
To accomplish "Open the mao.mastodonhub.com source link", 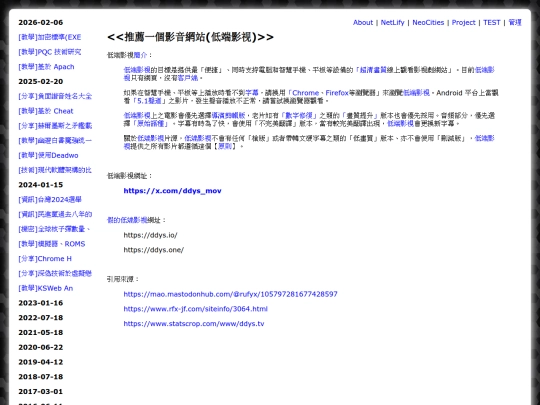I will (230, 294).
